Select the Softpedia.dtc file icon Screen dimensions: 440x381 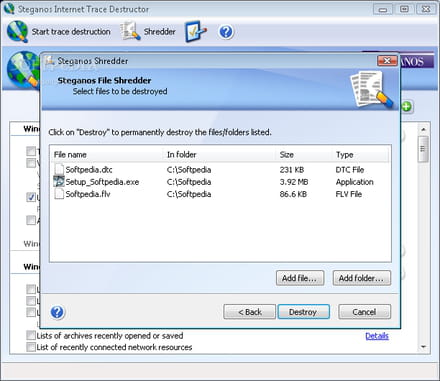click(x=59, y=169)
